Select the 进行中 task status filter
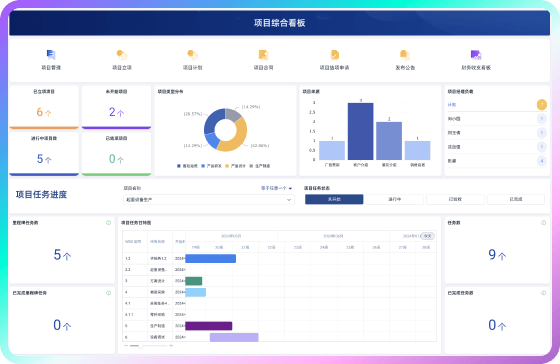The image size is (560, 364). [395, 199]
